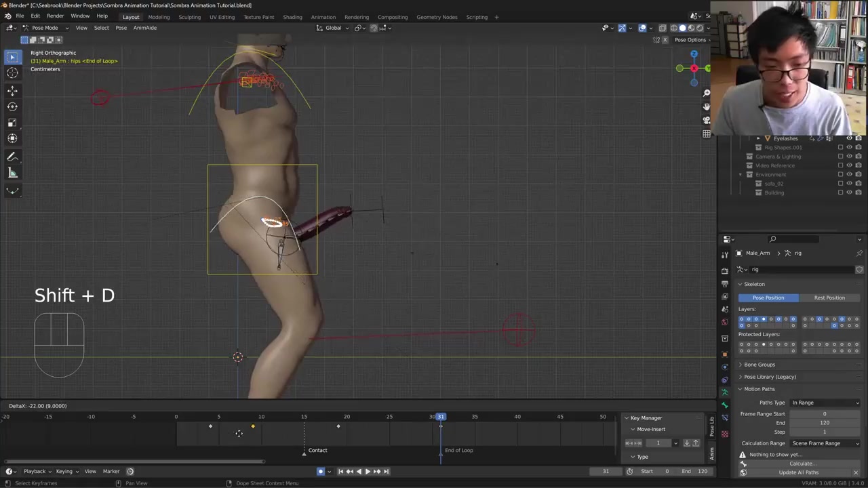The image size is (868, 488).
Task: Select the Measure tool
Action: tap(12, 174)
